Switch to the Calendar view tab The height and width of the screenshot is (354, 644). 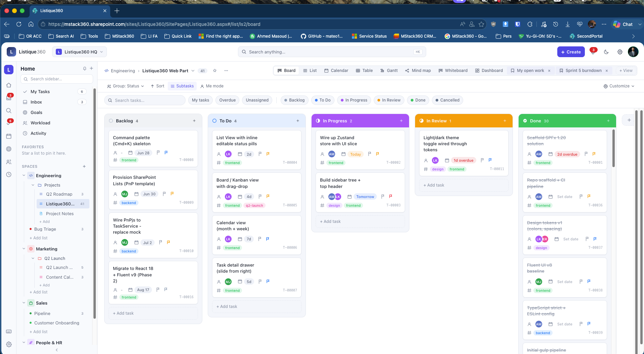(336, 71)
